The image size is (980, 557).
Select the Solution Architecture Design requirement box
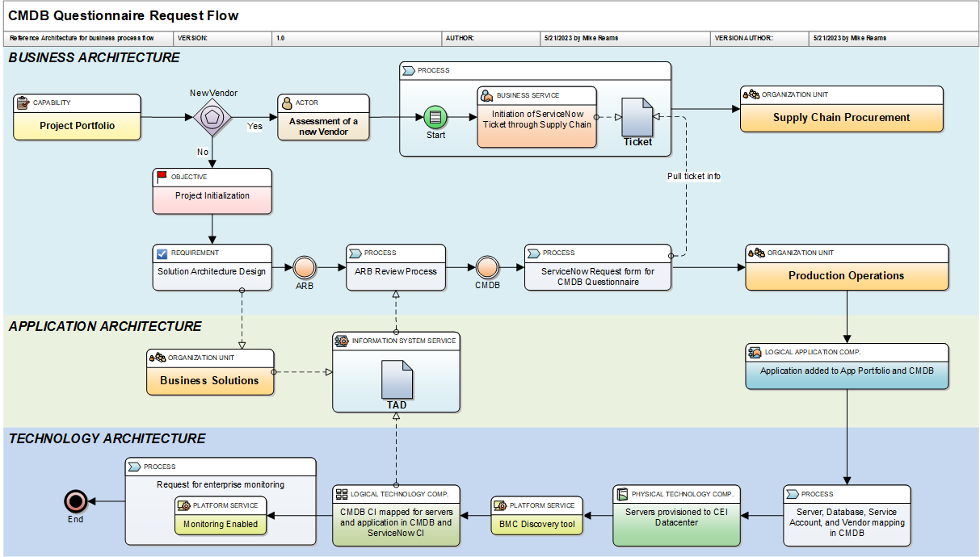point(212,267)
